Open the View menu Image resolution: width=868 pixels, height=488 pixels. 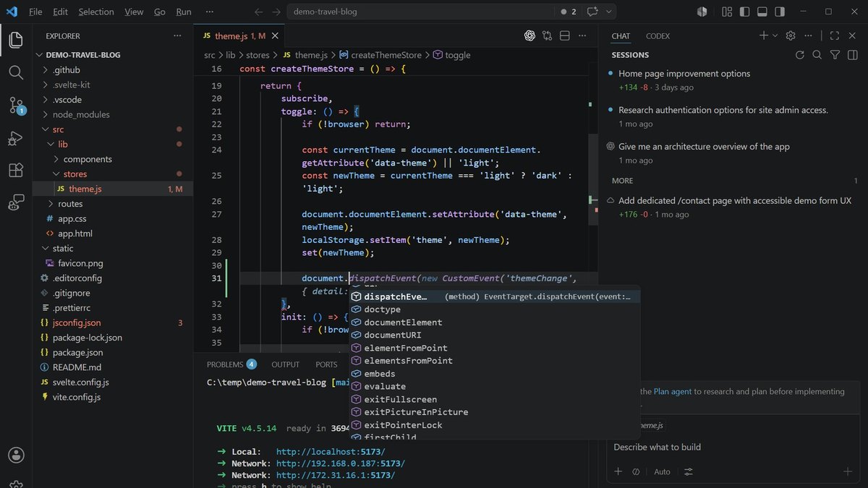(134, 12)
